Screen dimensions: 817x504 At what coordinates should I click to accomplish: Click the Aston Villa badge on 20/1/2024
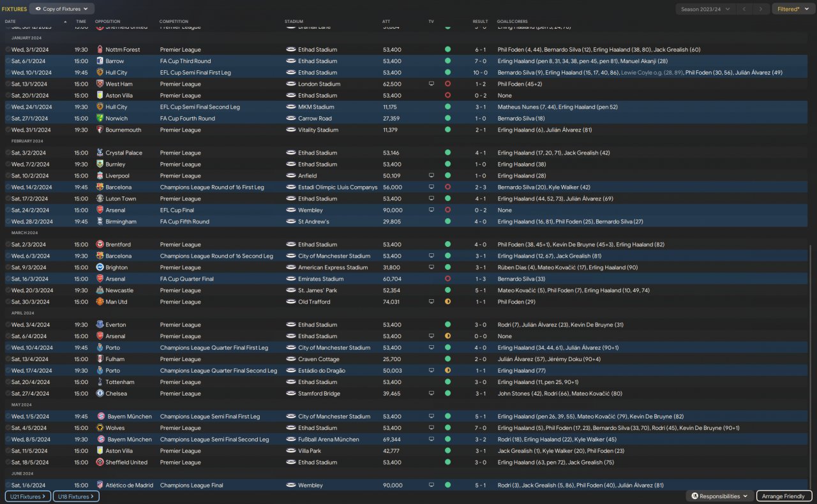[100, 96]
